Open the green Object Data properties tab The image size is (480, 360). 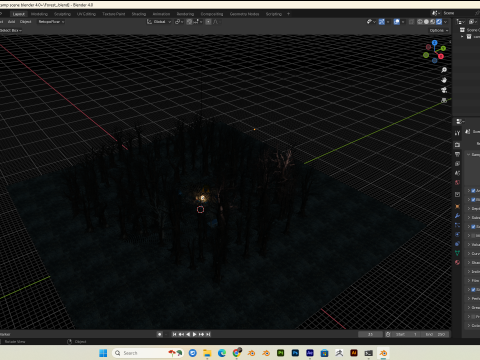(457, 253)
